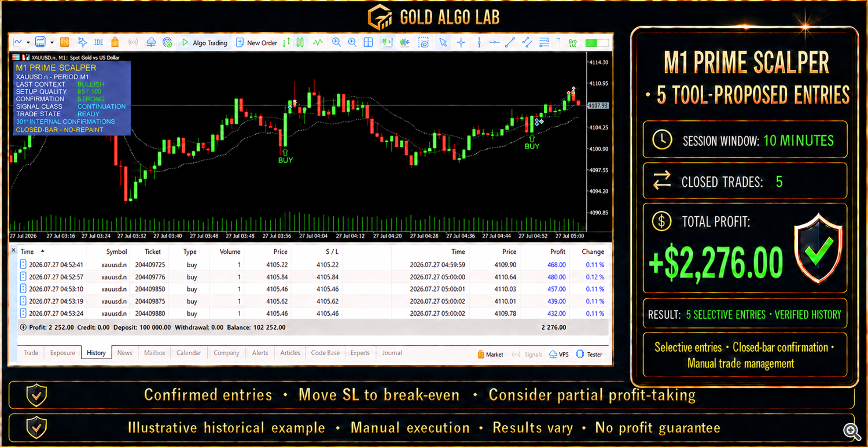Viewport: 868px width, 447px height.
Task: Click the VPS button in bottom bar
Action: (x=558, y=354)
